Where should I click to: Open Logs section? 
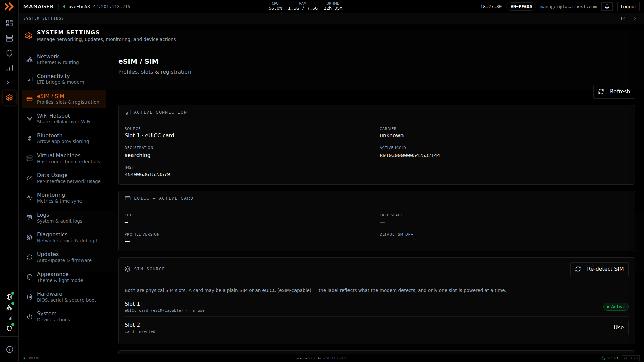click(64, 218)
